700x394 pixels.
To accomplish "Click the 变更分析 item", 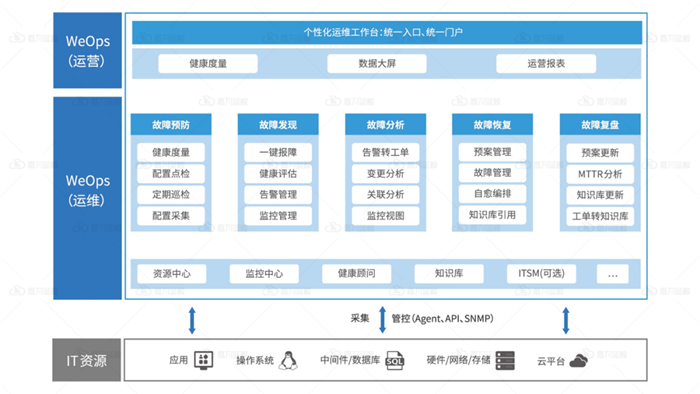I will coord(385,174).
